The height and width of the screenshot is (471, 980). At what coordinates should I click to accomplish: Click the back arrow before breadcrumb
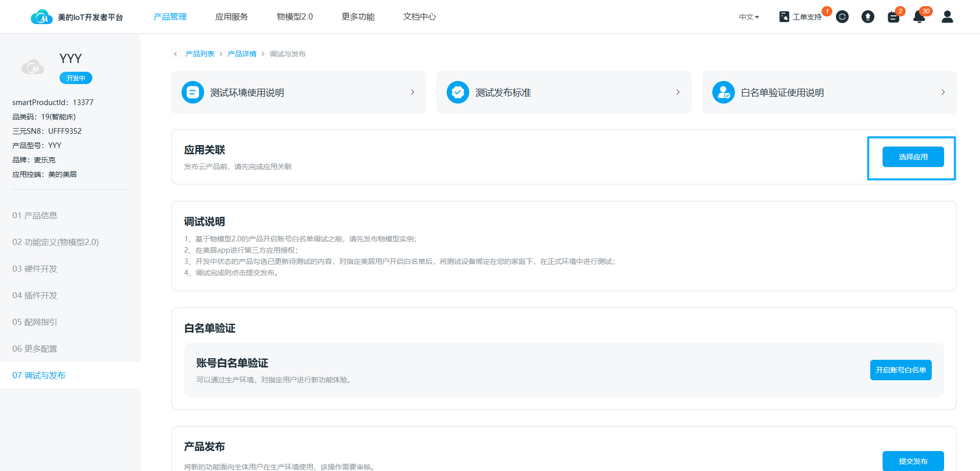[x=176, y=54]
